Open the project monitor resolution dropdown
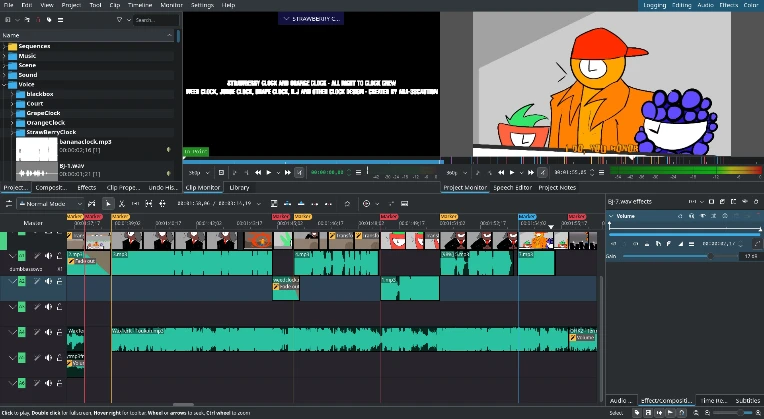 click(x=458, y=172)
